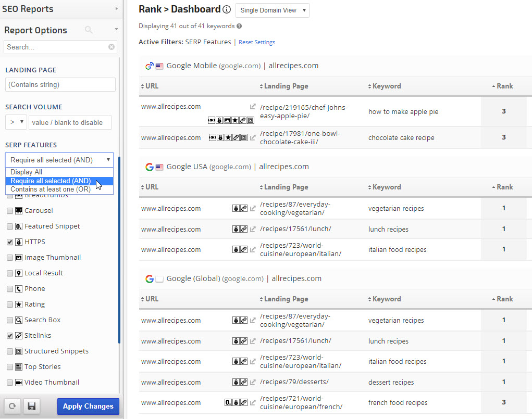Click the Apply Changes button
Image resolution: width=532 pixels, height=419 pixels.
point(88,407)
